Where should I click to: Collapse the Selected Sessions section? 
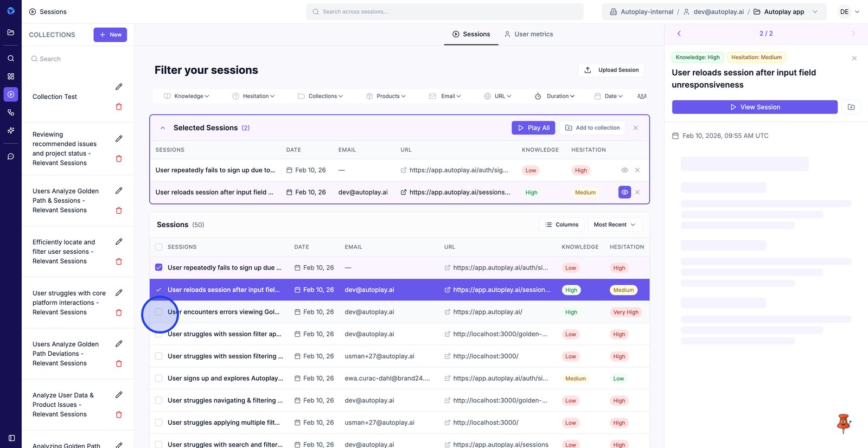point(163,128)
